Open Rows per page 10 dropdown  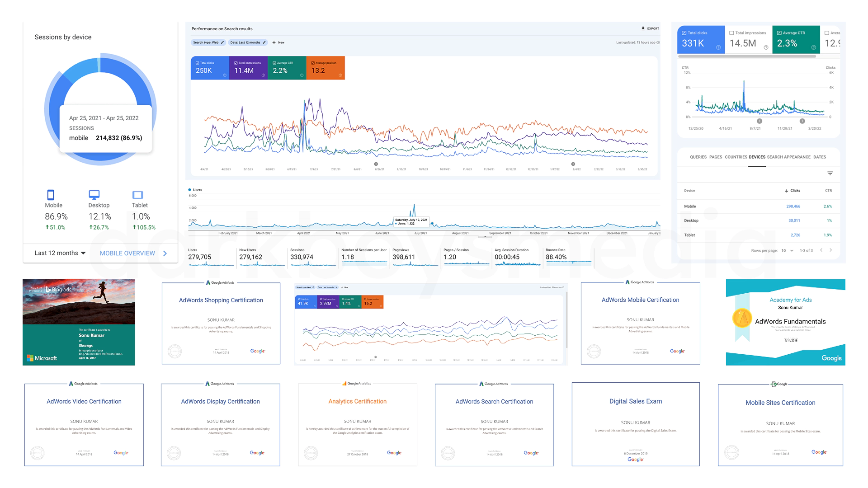(x=787, y=250)
